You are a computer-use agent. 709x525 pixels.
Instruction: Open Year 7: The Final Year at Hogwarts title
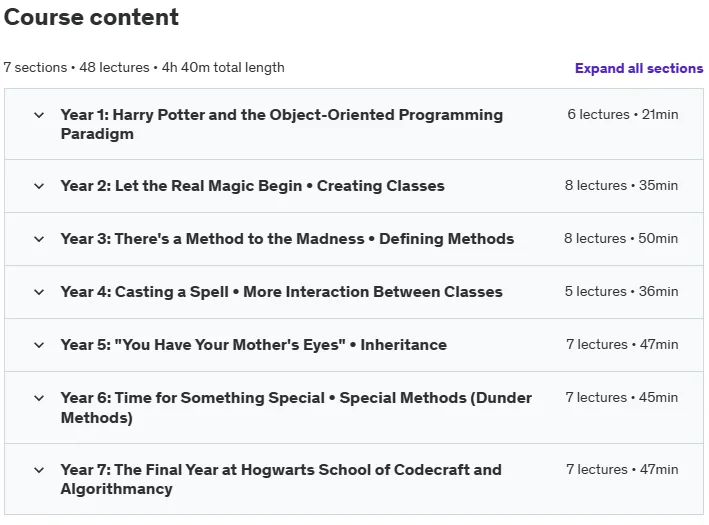pos(281,479)
